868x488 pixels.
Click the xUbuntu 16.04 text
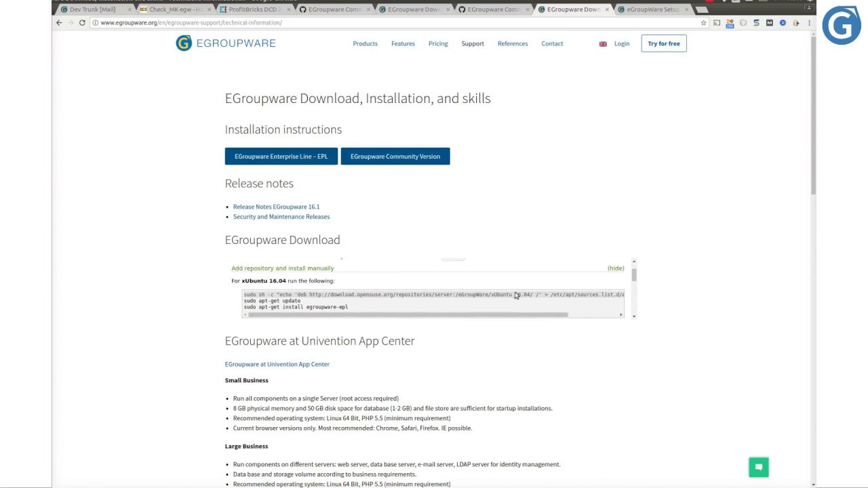(264, 281)
